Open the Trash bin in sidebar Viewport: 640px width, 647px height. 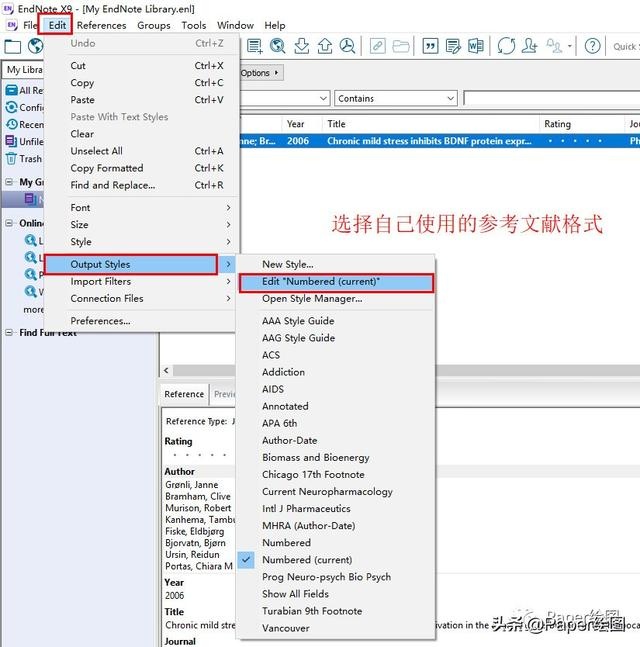click(x=11, y=158)
